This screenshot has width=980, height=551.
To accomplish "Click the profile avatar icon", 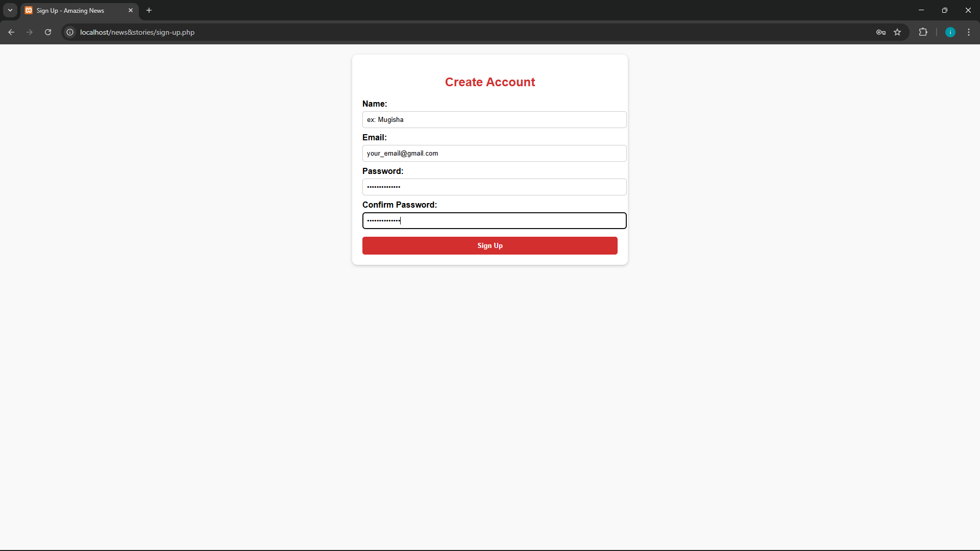I will pos(950,32).
